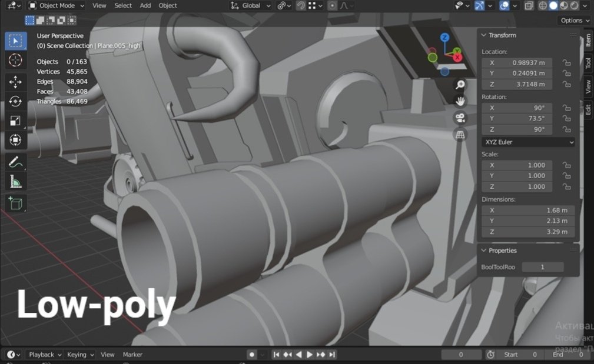The width and height of the screenshot is (594, 364).
Task: Set selection mode to Extend icon
Action: pos(40,21)
